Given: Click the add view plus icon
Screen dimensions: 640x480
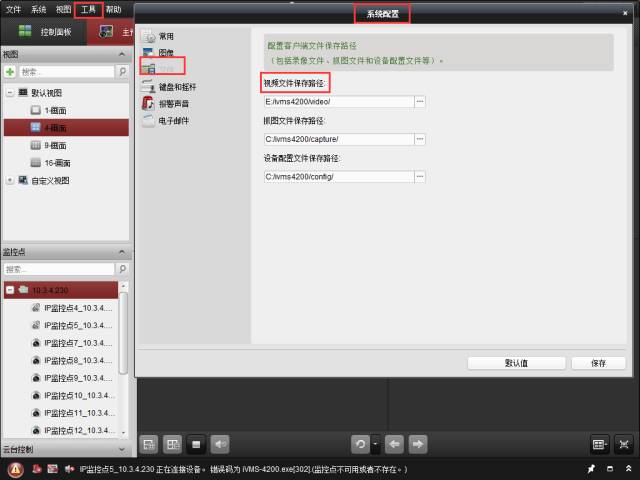Looking at the screenshot, I should pyautogui.click(x=10, y=72).
